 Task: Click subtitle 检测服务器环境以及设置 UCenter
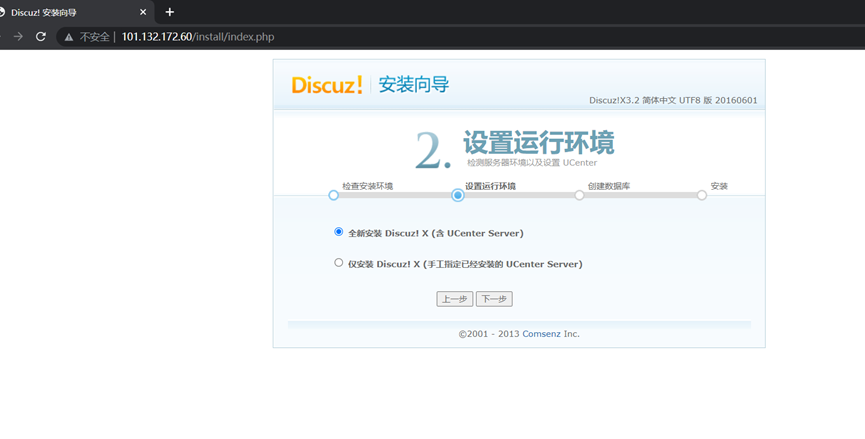coord(532,163)
